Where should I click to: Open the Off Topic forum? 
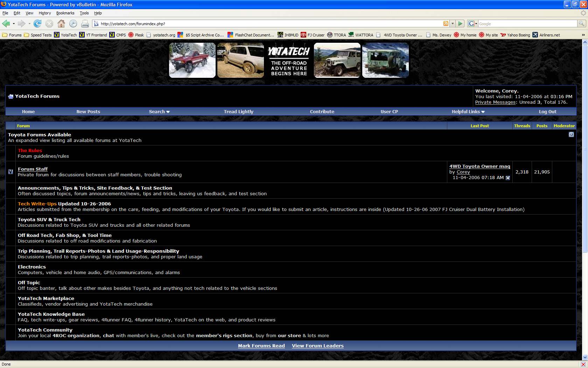point(29,282)
